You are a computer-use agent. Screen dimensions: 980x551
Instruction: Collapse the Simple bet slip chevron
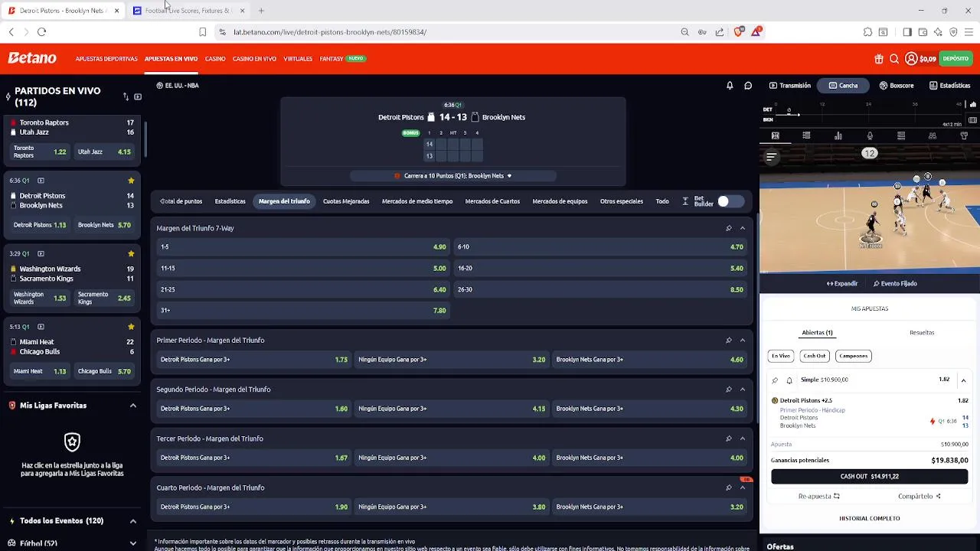coord(963,380)
